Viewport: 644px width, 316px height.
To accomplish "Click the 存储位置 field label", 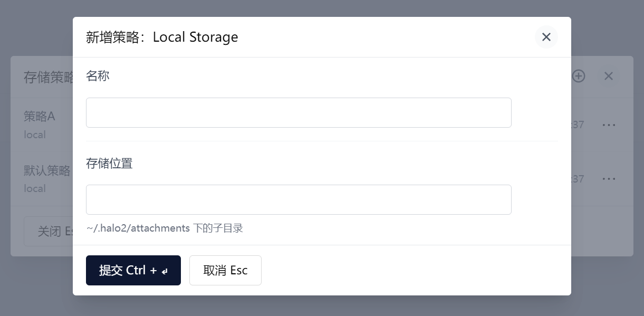I will point(109,163).
